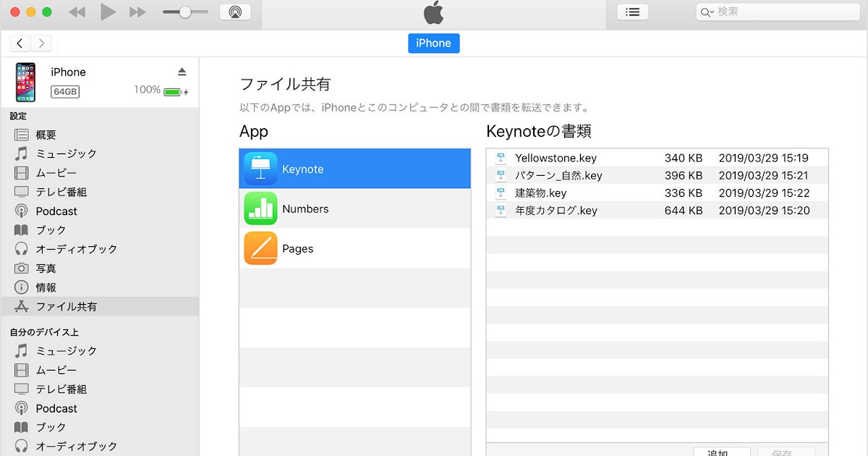Select ファイル共有 in the sidebar

point(100,306)
